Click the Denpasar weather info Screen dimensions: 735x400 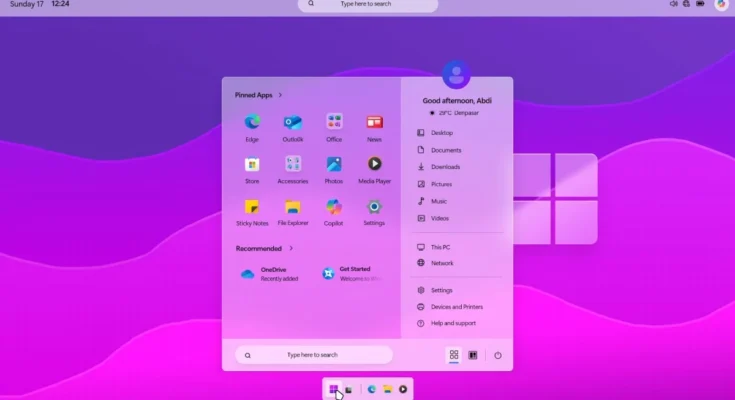tap(455, 113)
